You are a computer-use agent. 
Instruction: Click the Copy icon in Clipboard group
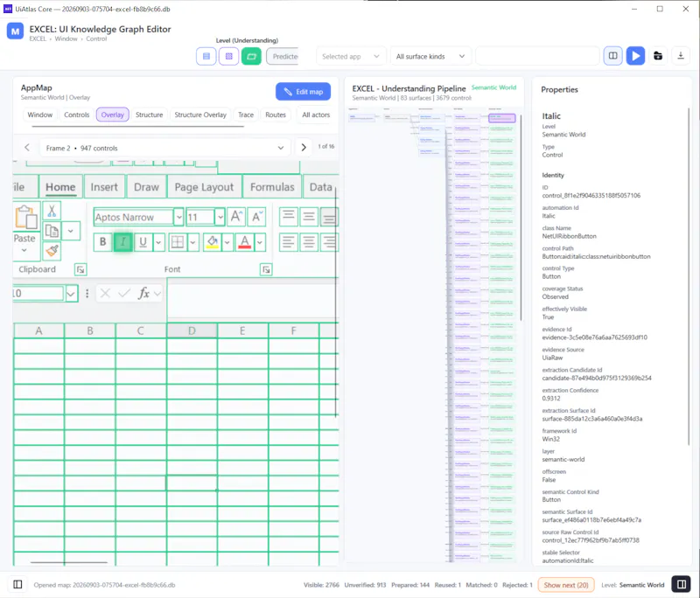[52, 231]
